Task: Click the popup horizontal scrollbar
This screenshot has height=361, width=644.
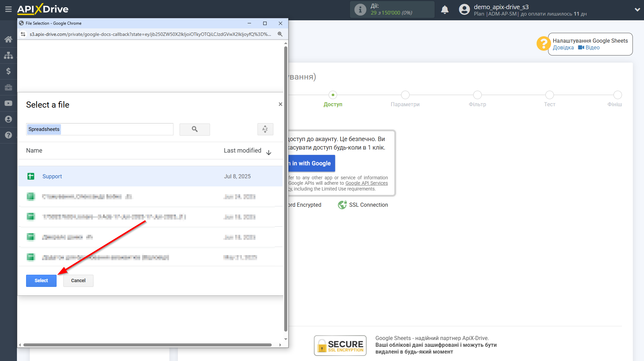Action: point(147,345)
